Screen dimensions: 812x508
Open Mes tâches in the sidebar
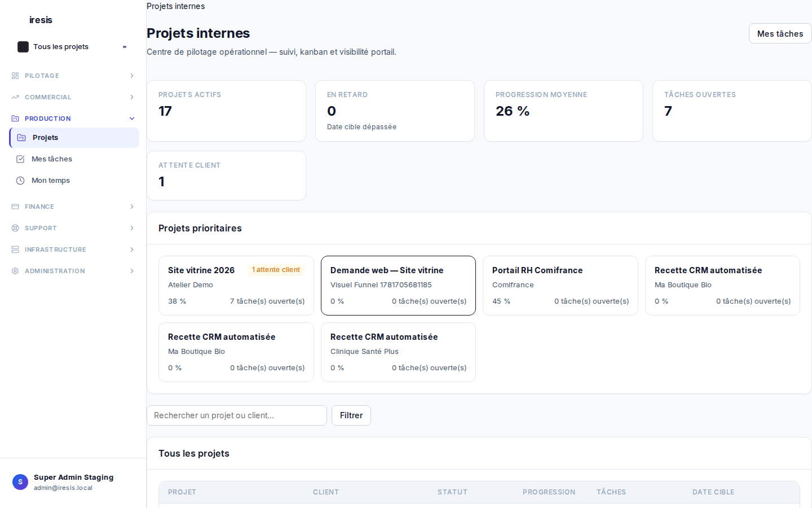pos(74,159)
